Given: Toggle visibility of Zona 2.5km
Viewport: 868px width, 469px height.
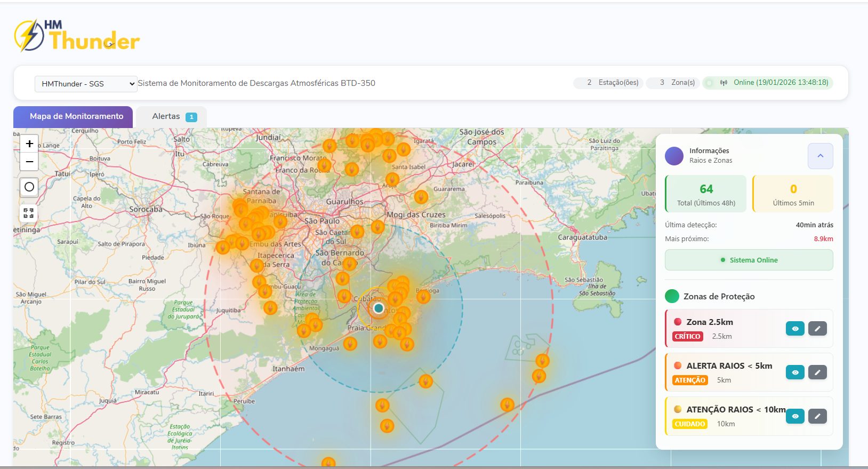Looking at the screenshot, I should pos(795,329).
